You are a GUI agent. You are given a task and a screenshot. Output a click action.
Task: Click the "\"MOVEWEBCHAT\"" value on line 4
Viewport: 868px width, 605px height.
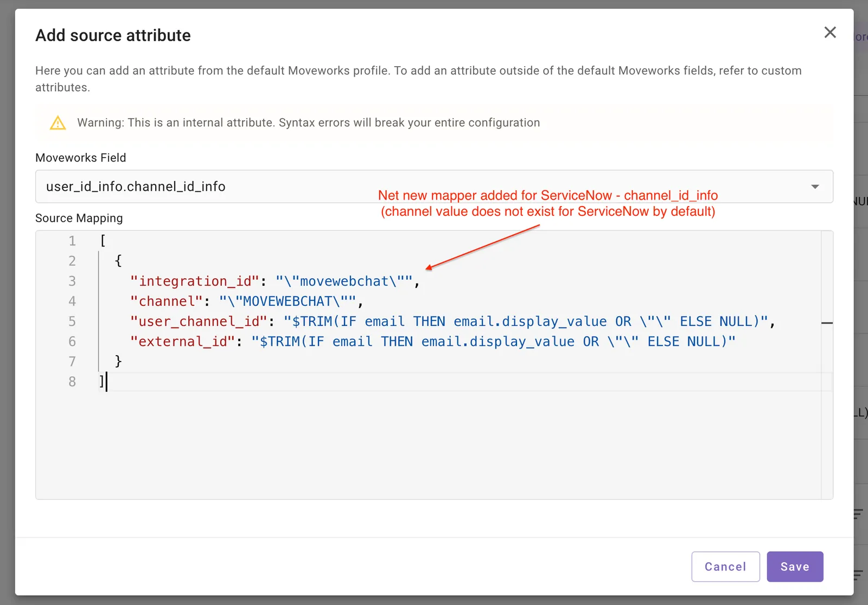point(288,301)
